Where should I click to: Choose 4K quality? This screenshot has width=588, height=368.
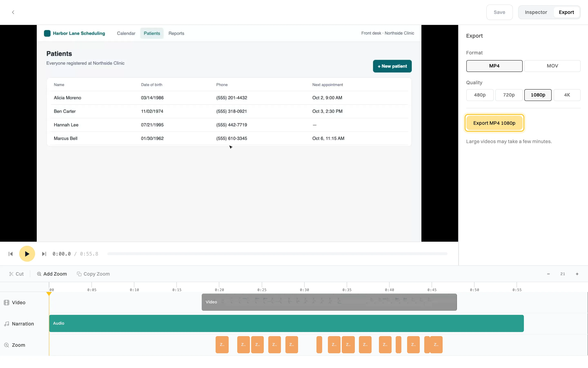(567, 95)
